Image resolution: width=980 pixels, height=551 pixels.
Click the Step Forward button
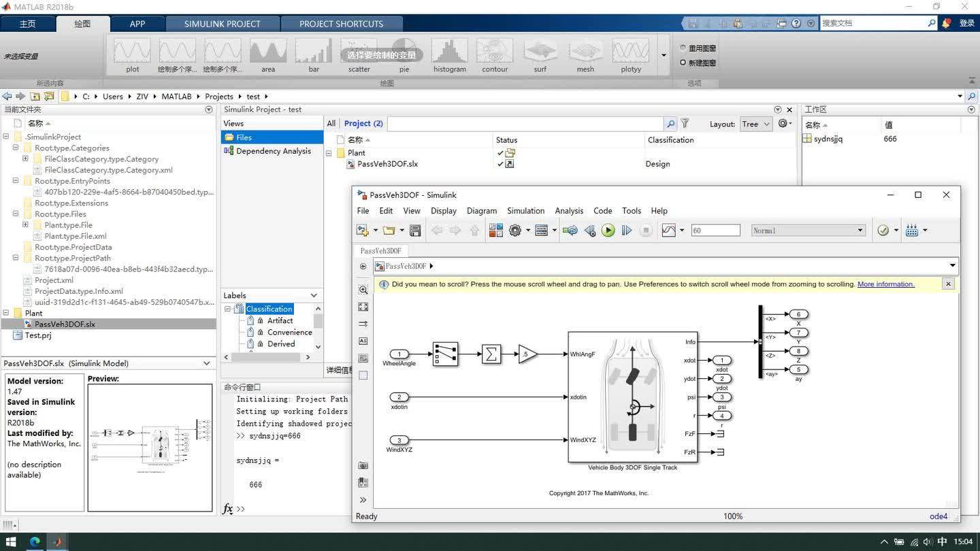627,231
